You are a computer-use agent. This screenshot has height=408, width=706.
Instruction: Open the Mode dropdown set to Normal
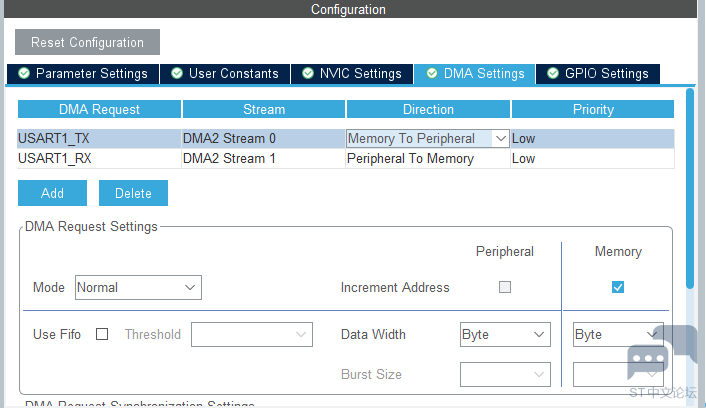coord(138,287)
